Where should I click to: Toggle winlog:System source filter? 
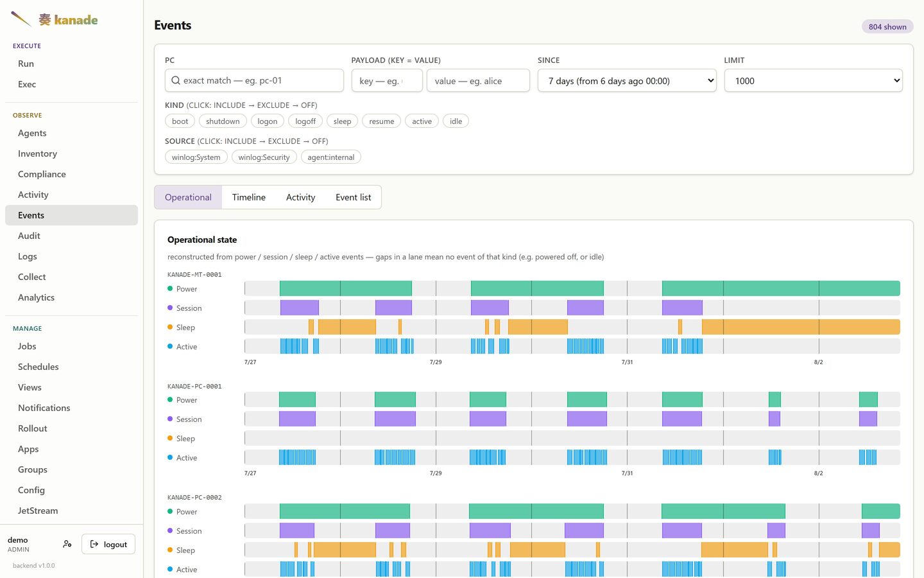click(196, 157)
